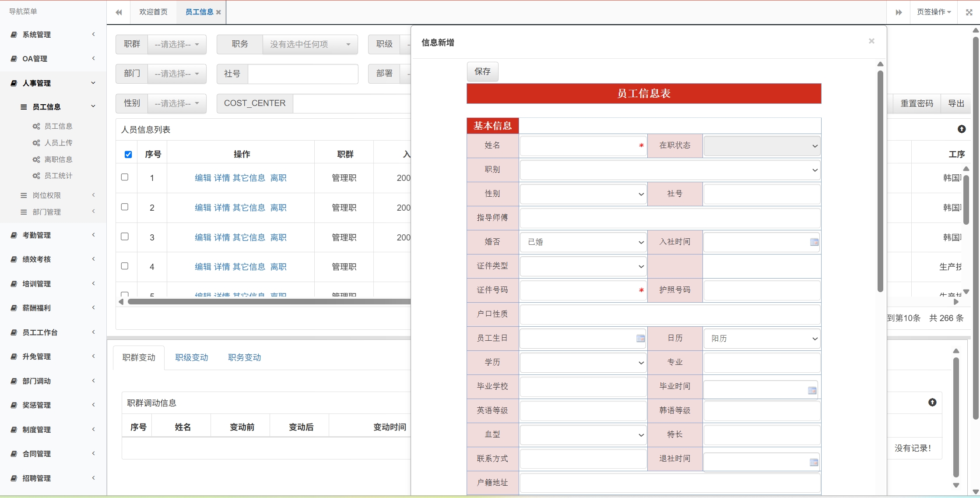Check the checkbox for row 2

click(x=125, y=206)
